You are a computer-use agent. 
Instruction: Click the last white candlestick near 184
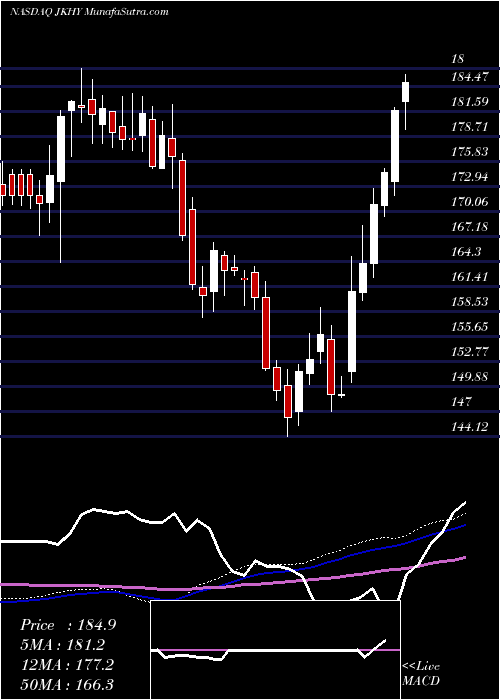[x=405, y=92]
